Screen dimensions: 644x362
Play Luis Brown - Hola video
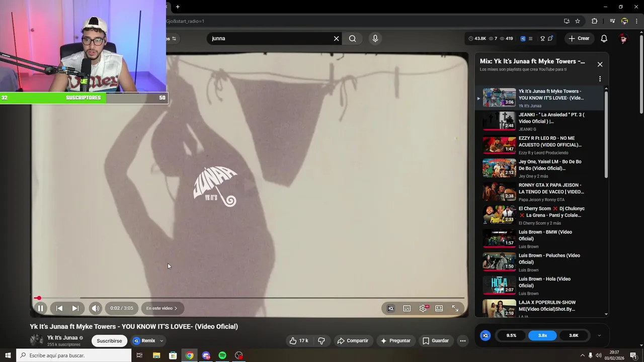click(x=539, y=286)
